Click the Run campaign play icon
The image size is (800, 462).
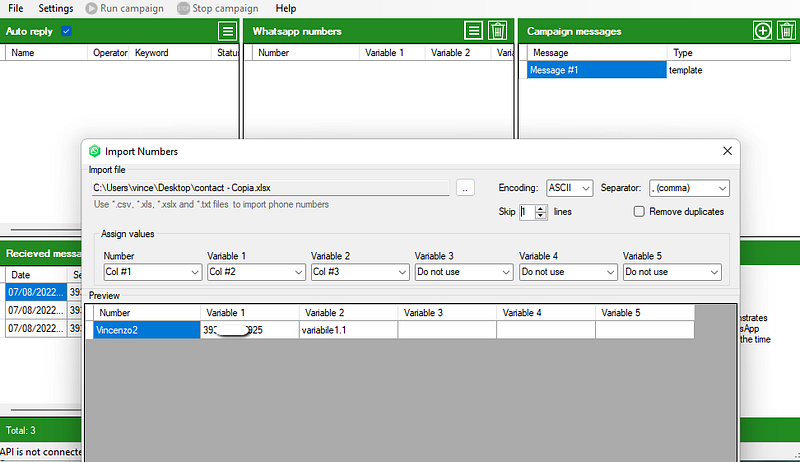pos(91,9)
